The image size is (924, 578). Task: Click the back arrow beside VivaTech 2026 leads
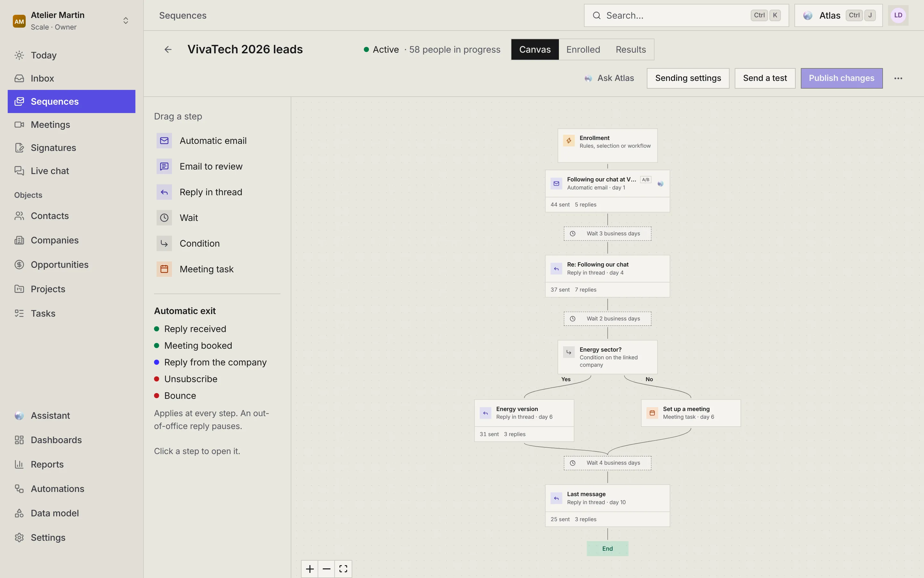168,49
